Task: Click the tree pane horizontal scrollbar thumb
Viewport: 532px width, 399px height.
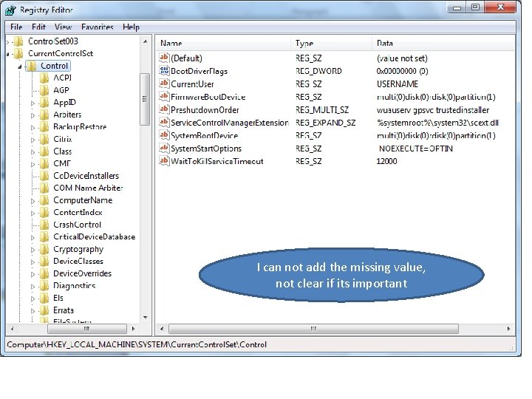Action: [87, 328]
